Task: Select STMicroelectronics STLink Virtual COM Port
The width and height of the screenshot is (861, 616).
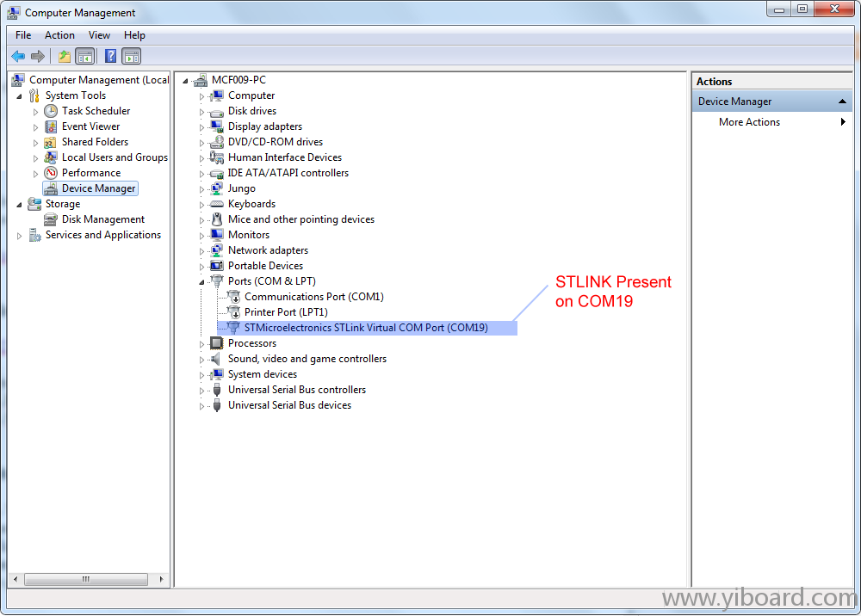Action: pos(366,328)
